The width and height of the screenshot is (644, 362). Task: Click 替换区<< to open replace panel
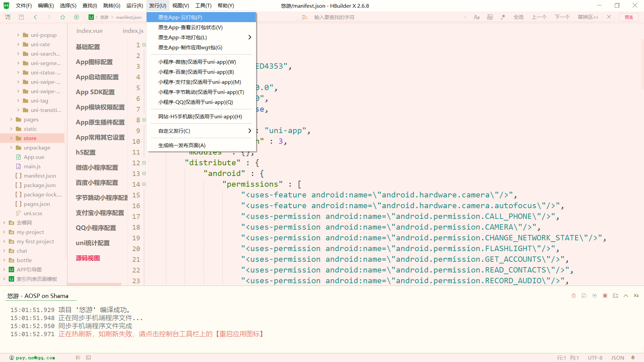click(588, 17)
